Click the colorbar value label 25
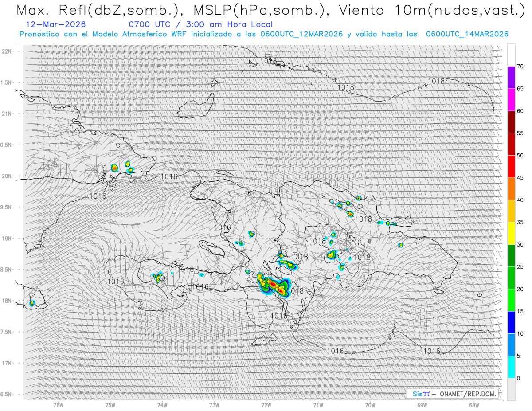 point(520,267)
